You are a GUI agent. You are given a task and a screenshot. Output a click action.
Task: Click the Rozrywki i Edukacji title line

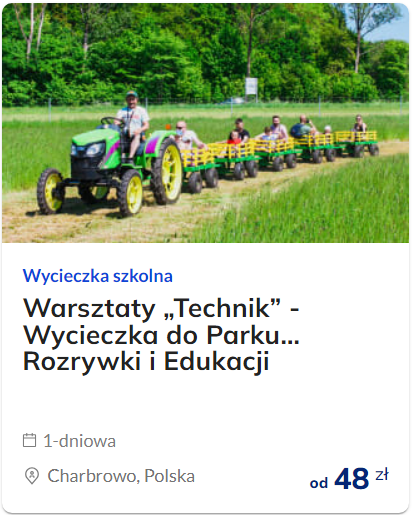tap(146, 362)
